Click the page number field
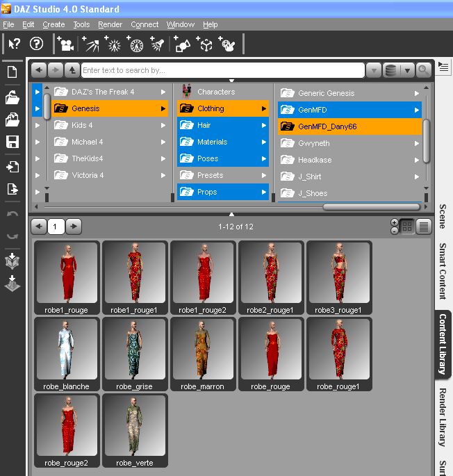The width and height of the screenshot is (453, 476). click(x=56, y=227)
